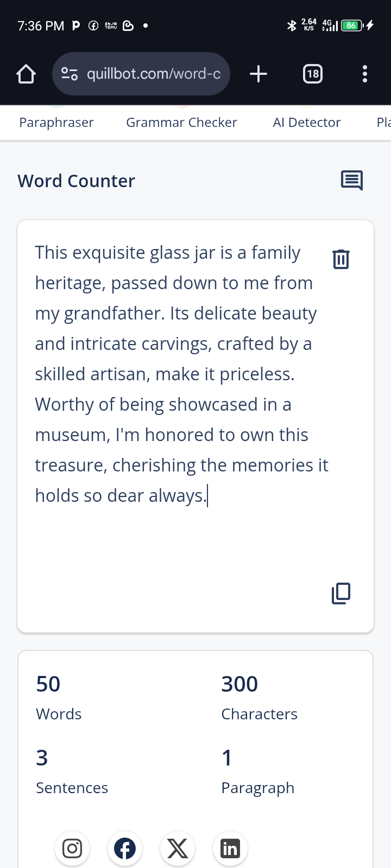Open QuillBot's Instagram page icon
Image resolution: width=391 pixels, height=868 pixels.
[72, 848]
